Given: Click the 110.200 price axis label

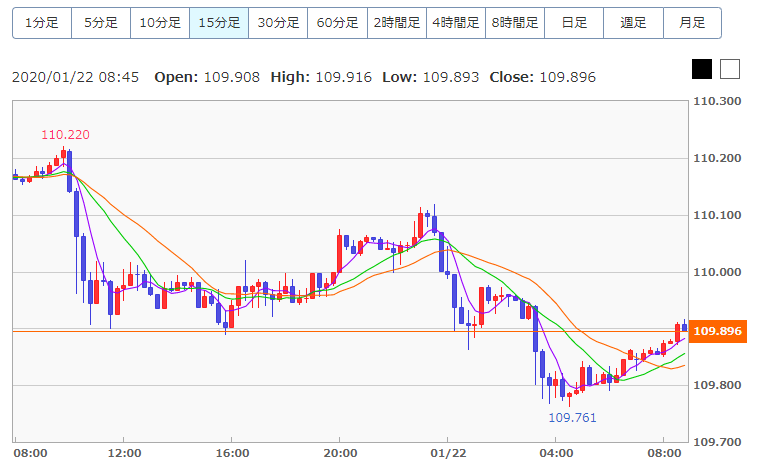Looking at the screenshot, I should pos(717,158).
